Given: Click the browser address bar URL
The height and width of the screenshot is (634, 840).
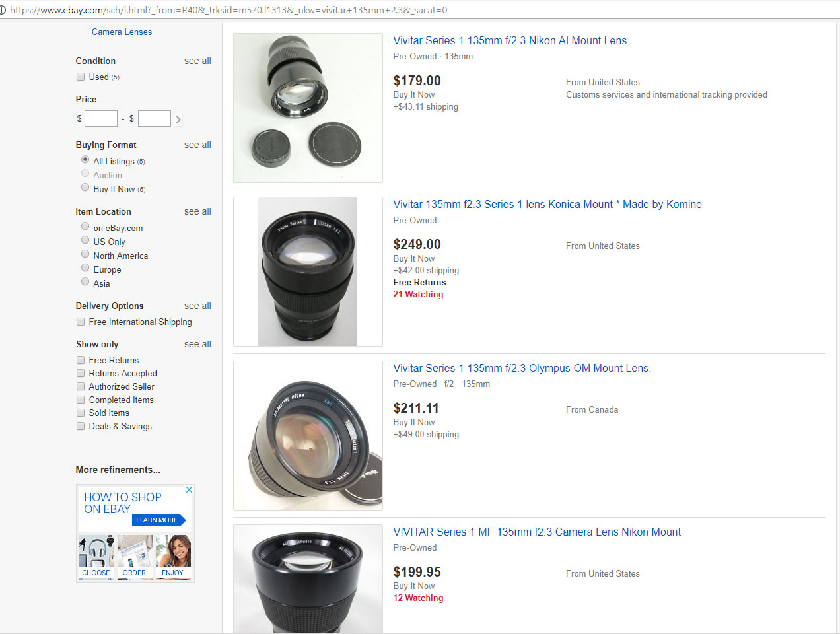Looking at the screenshot, I should 228,10.
